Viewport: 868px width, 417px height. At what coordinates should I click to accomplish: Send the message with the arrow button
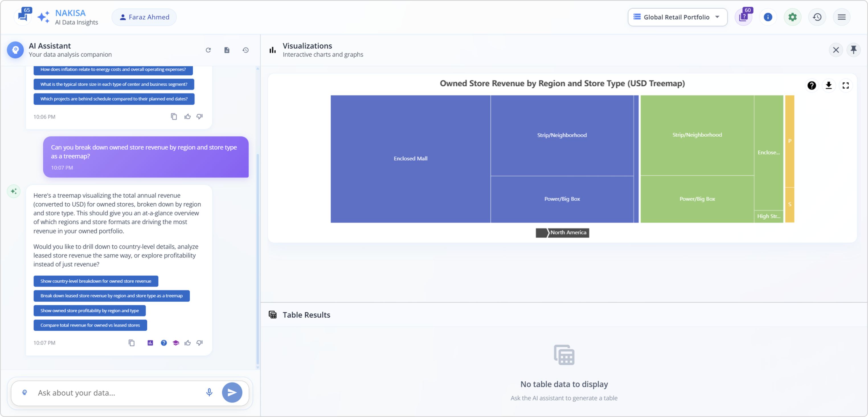[232, 392]
